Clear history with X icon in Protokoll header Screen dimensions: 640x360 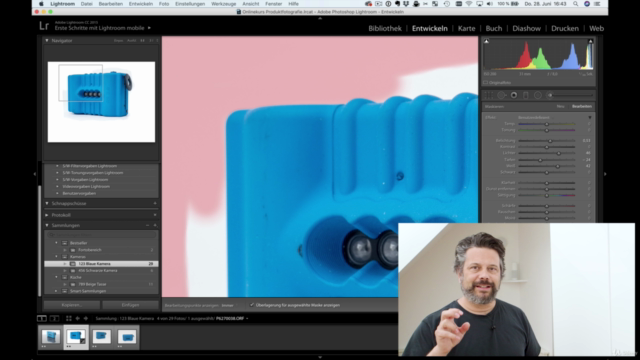click(155, 215)
